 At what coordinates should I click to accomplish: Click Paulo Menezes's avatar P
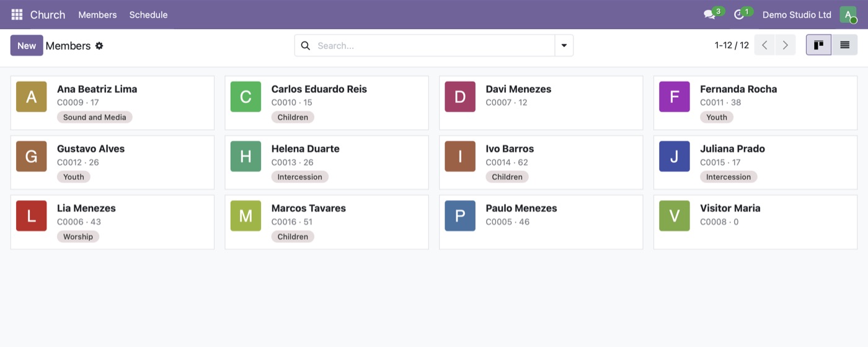click(460, 216)
